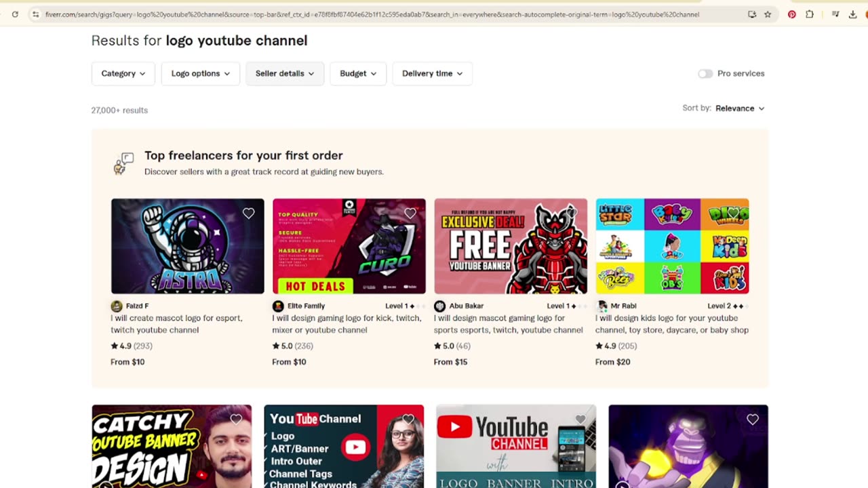Click Abu Bakar seller avatar
Screen dimensions: 868x488
(439, 306)
